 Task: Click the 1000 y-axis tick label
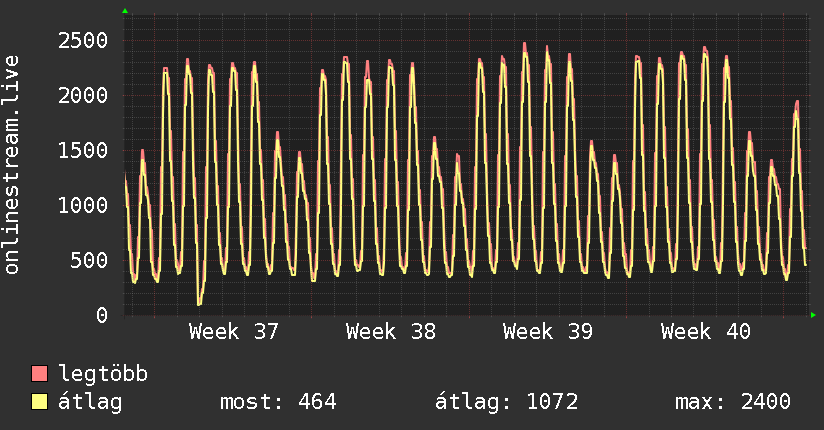click(x=83, y=206)
